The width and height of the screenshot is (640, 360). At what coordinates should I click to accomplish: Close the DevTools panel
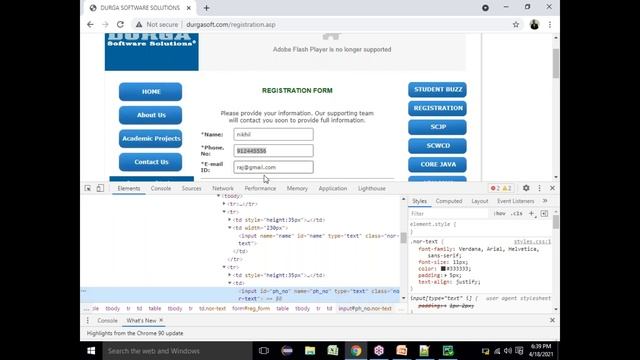tap(552, 188)
